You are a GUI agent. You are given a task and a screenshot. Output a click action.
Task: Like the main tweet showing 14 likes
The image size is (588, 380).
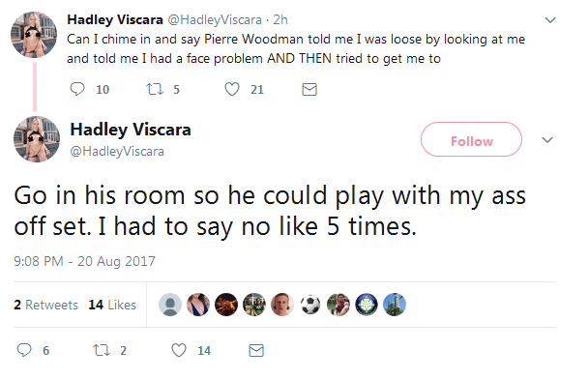[179, 350]
